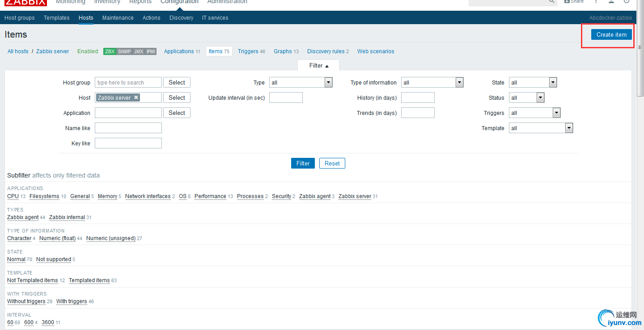Filter by Security application subfilter
This screenshot has height=330, width=644.
282,196
